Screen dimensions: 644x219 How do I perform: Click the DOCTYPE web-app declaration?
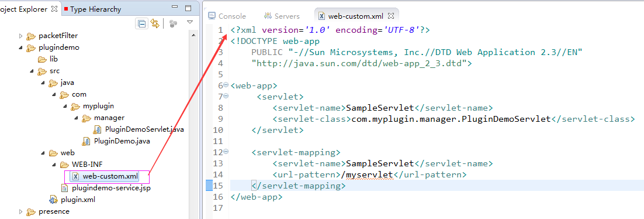pos(275,41)
